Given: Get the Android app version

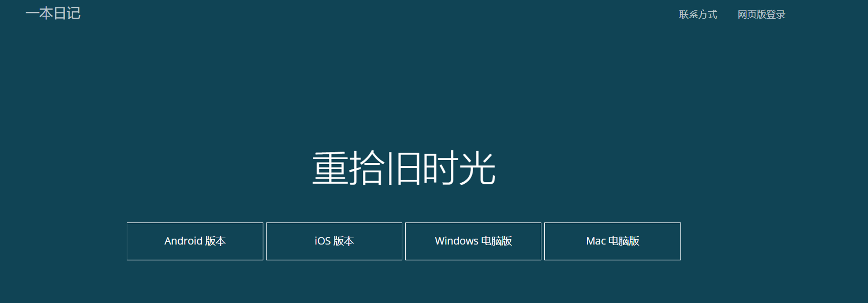Looking at the screenshot, I should (195, 241).
